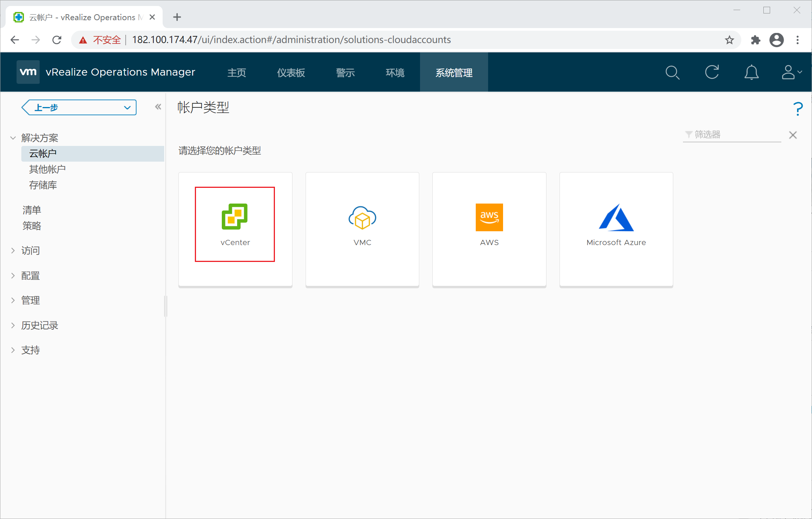Open the notifications bell icon
The image size is (812, 519).
751,72
